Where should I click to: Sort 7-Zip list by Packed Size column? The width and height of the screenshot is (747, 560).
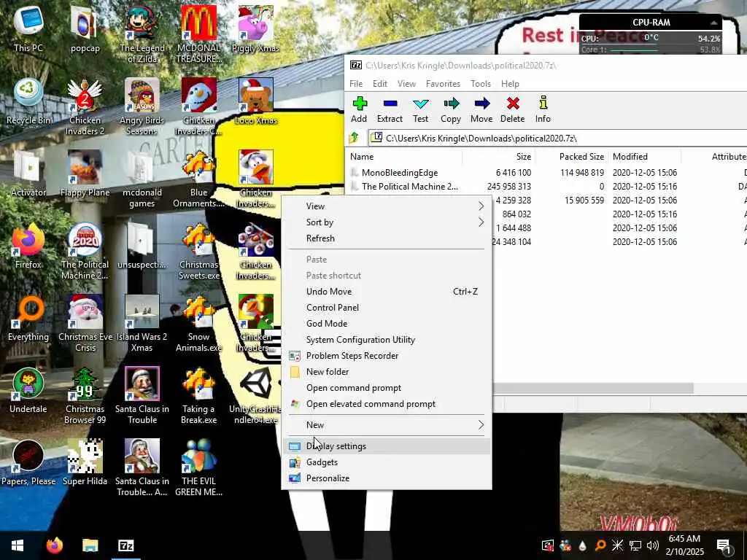(571, 157)
